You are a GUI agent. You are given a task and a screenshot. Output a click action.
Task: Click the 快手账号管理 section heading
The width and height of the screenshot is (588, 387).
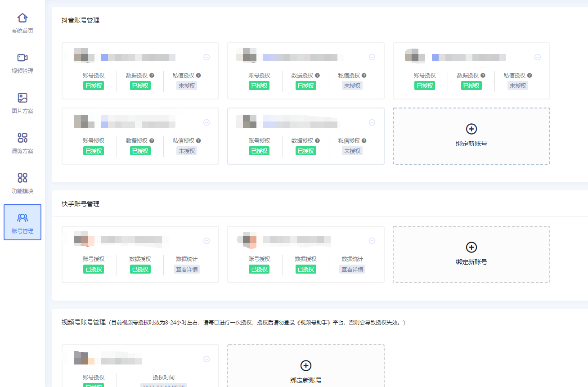click(81, 204)
